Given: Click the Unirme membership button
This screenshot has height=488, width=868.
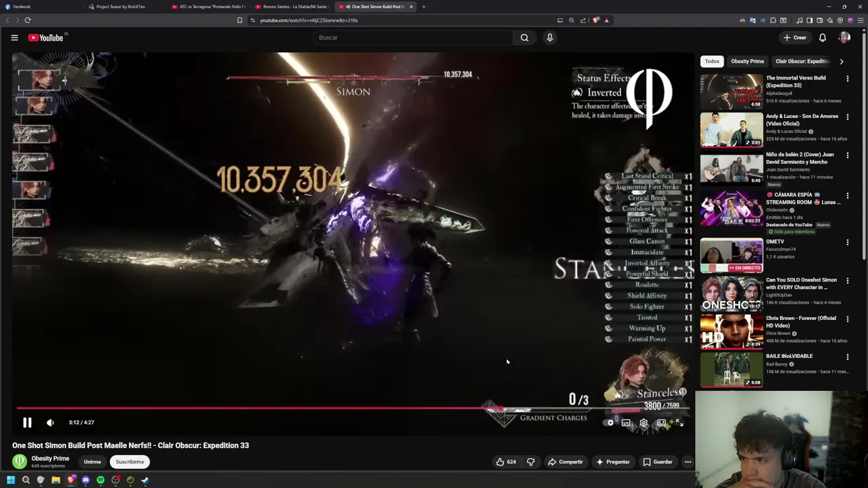Looking at the screenshot, I should point(92,462).
